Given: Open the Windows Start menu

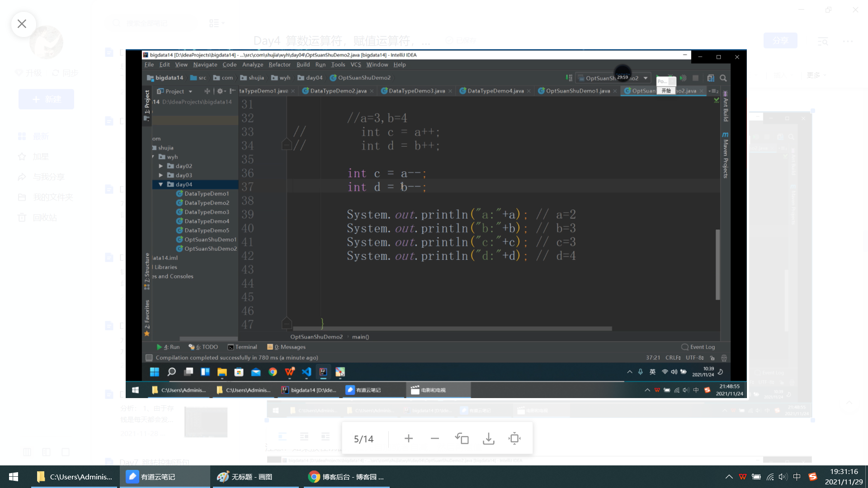Looking at the screenshot, I should tap(14, 477).
